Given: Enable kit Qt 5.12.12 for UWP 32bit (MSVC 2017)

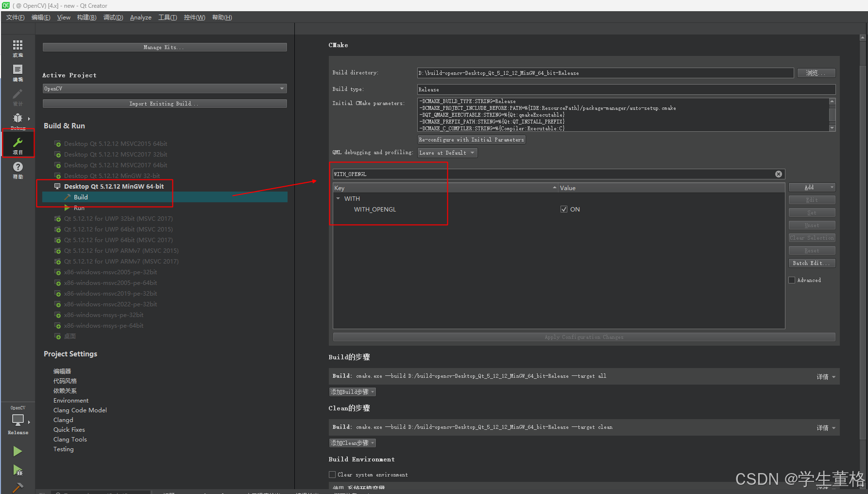Looking at the screenshot, I should (118, 219).
